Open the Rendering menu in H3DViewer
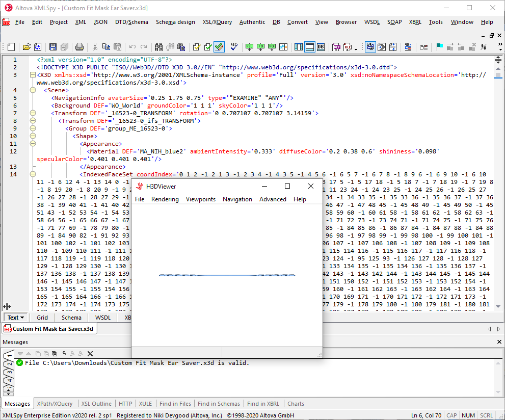505x420 pixels. (165, 199)
